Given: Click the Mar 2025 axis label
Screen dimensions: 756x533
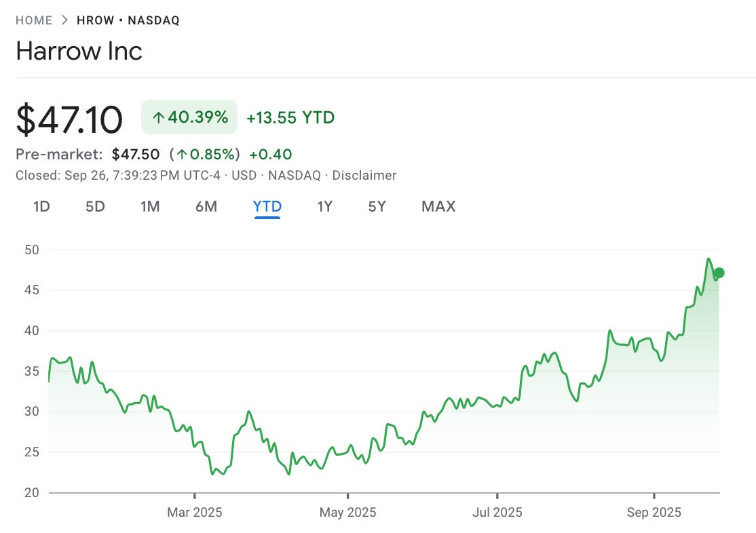Looking at the screenshot, I should [x=195, y=512].
